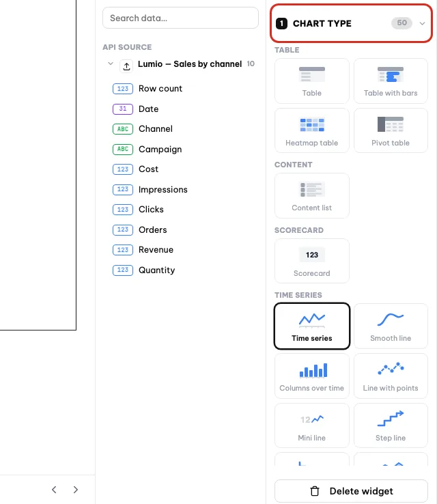Choose the Heatmap table chart type
437x504 pixels.
[x=311, y=130]
